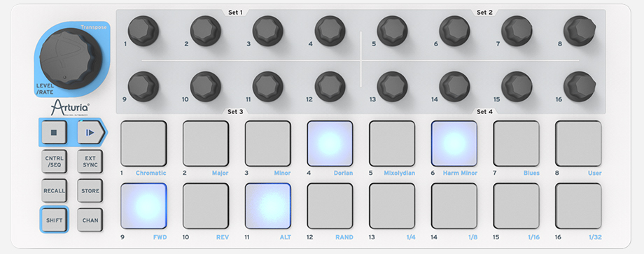The width and height of the screenshot is (644, 254).
Task: Click the Harm Minor label text
Action: click(x=460, y=173)
